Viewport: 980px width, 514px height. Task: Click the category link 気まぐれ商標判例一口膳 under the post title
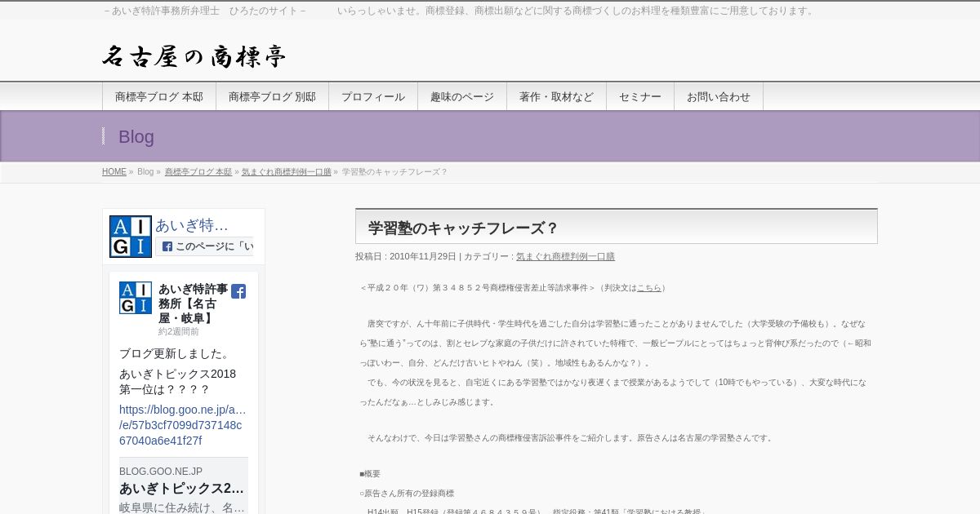coord(565,256)
